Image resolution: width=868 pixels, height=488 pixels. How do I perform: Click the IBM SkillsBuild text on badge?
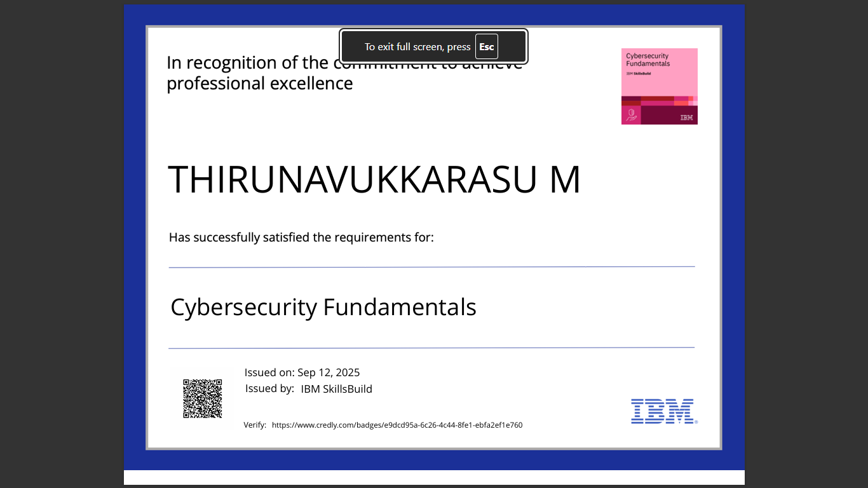[639, 74]
